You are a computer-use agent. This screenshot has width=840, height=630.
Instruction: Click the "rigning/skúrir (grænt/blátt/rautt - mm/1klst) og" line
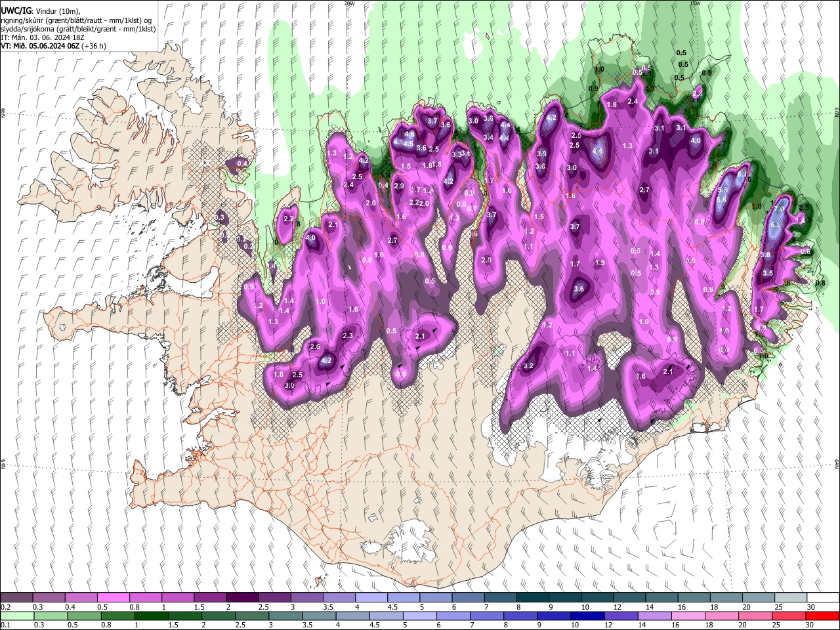[x=76, y=20]
